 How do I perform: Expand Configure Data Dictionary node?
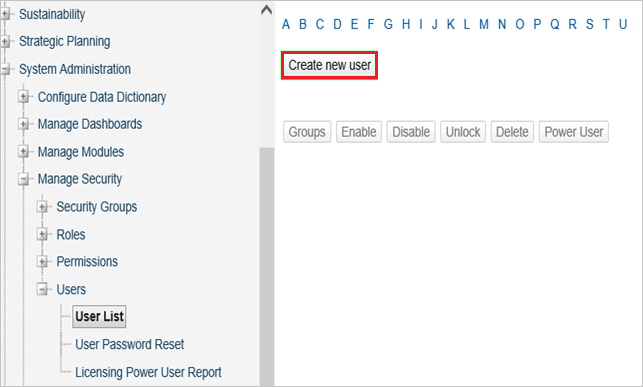pyautogui.click(x=24, y=97)
